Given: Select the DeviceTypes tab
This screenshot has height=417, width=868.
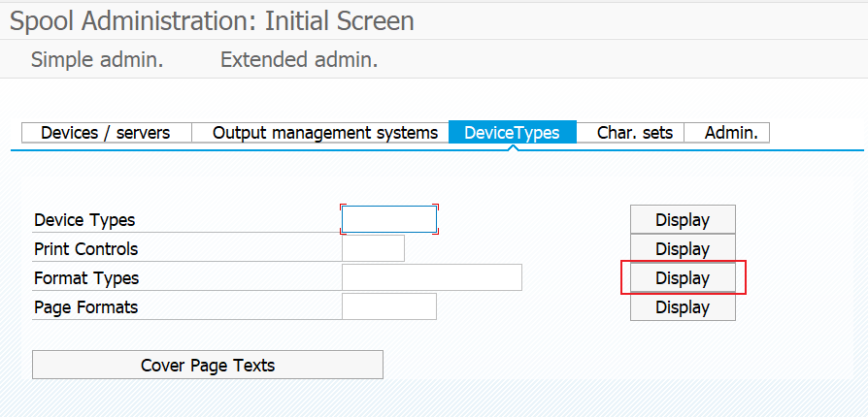Looking at the screenshot, I should [512, 133].
